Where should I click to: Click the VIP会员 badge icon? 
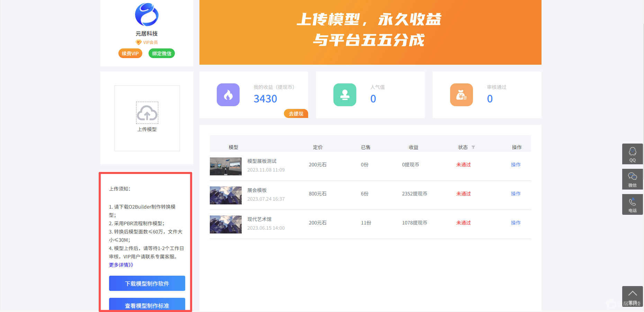coord(138,42)
